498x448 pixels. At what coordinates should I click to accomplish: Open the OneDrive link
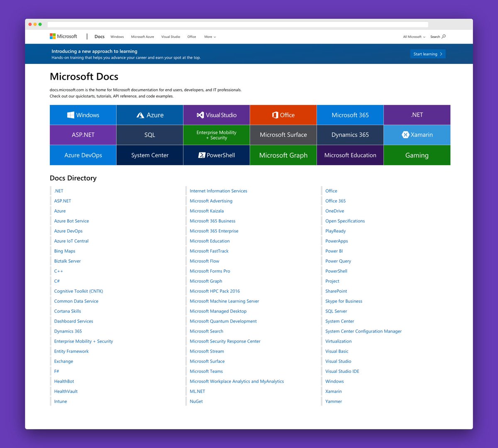pos(334,211)
